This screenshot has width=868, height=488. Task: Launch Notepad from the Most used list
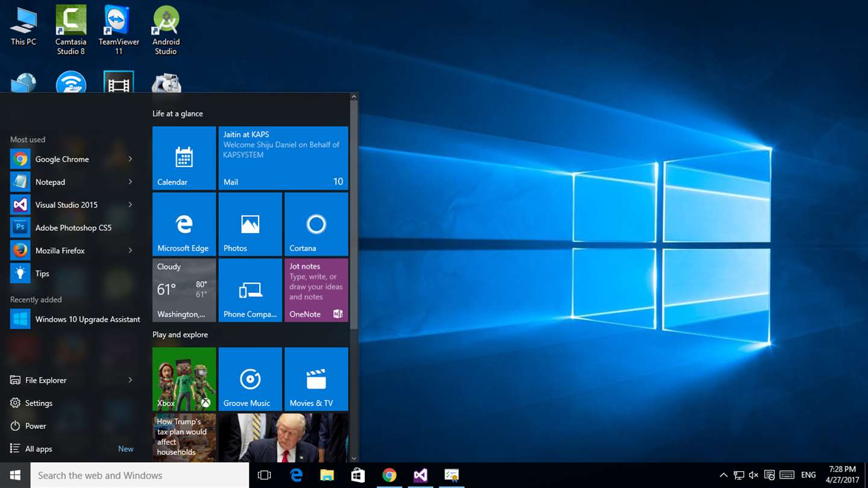(72, 182)
